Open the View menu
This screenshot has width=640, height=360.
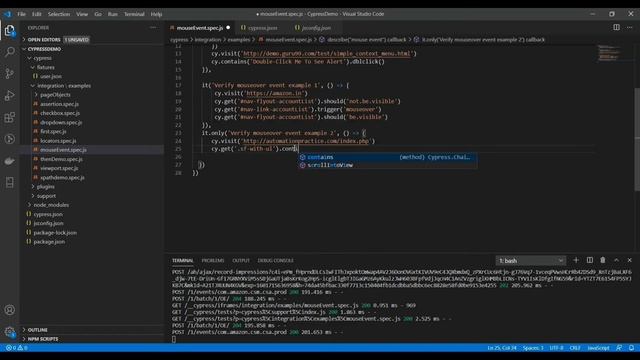[x=82, y=14]
